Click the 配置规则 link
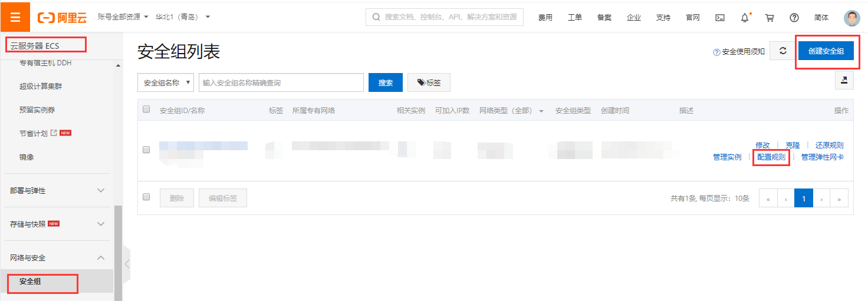Screen dimensions: 868x301 pos(771,157)
